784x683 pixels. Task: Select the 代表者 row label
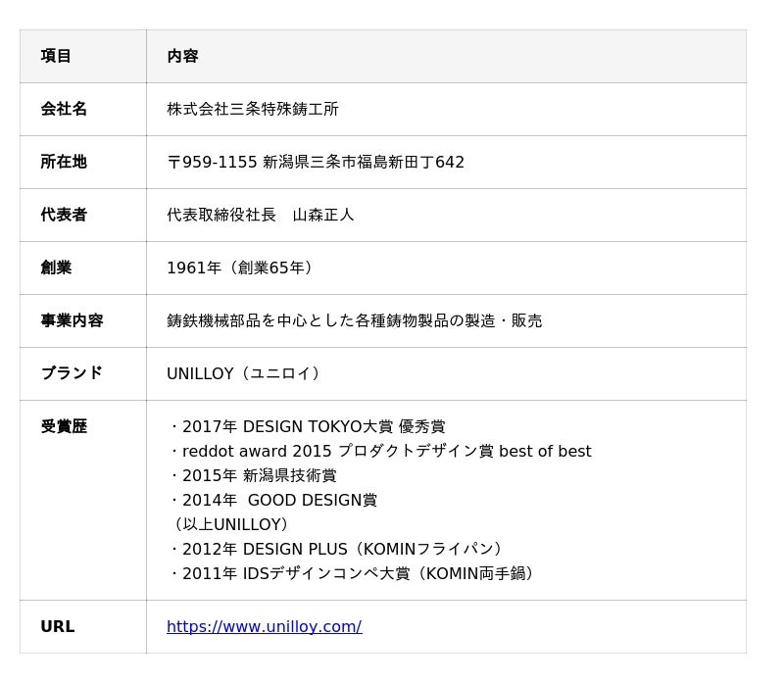coord(64,215)
